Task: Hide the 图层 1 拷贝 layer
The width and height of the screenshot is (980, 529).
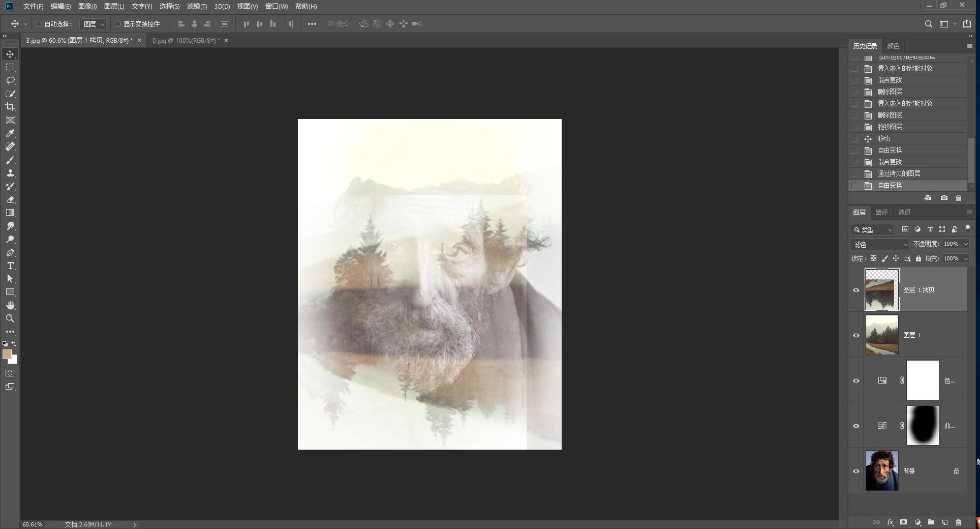Action: click(856, 290)
